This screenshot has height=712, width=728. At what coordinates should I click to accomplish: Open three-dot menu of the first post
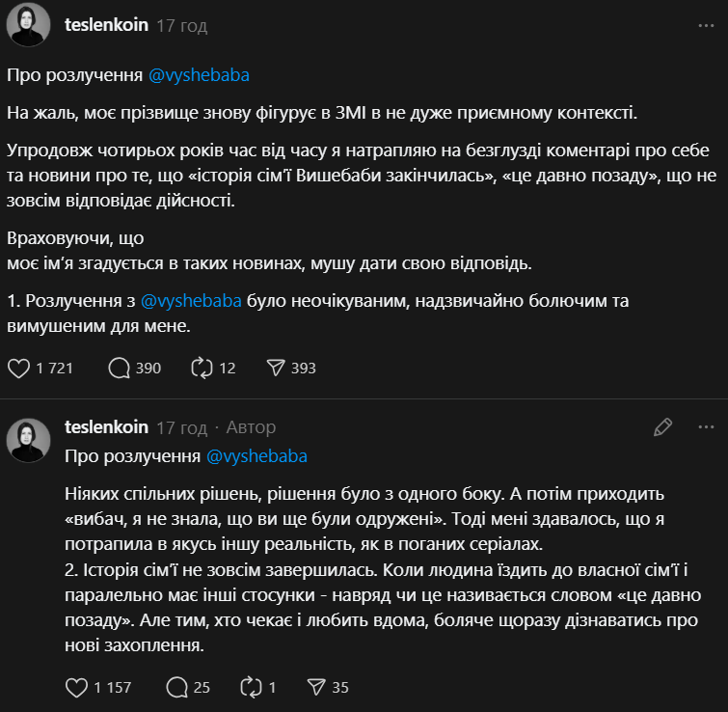(x=706, y=26)
